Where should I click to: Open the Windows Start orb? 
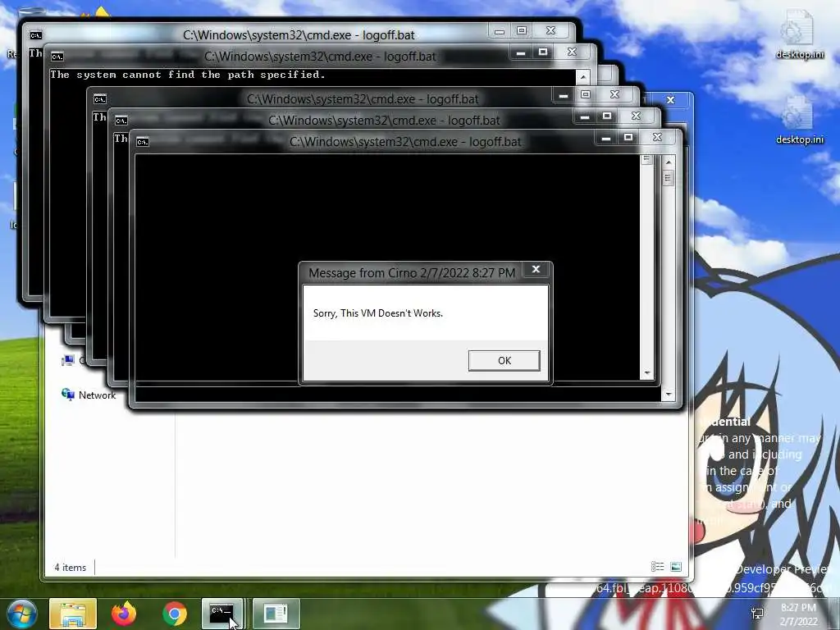click(22, 614)
